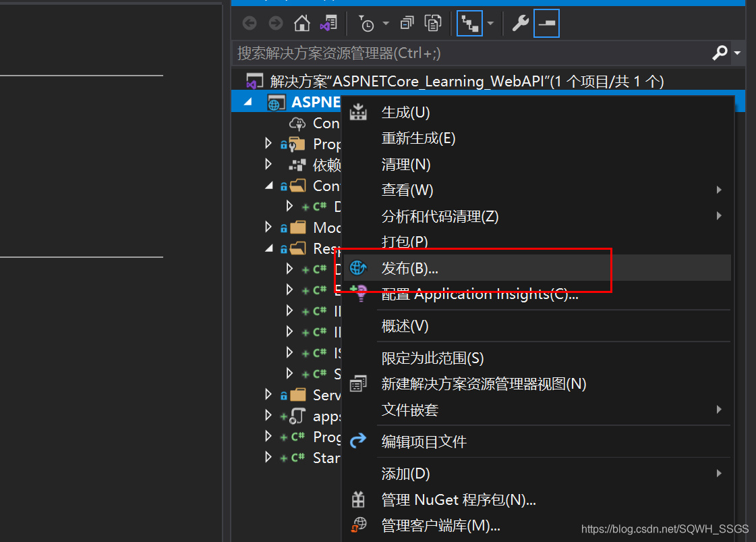Open pending changes filter dropdown arrow
The height and width of the screenshot is (542, 756).
point(386,23)
